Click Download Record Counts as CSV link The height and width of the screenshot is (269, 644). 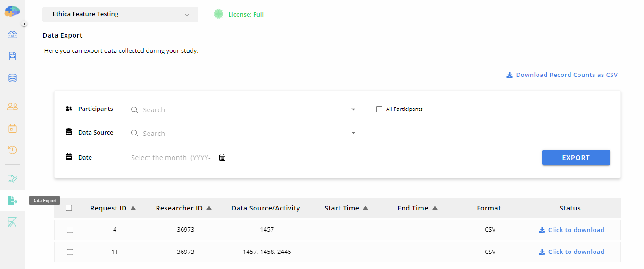562,75
